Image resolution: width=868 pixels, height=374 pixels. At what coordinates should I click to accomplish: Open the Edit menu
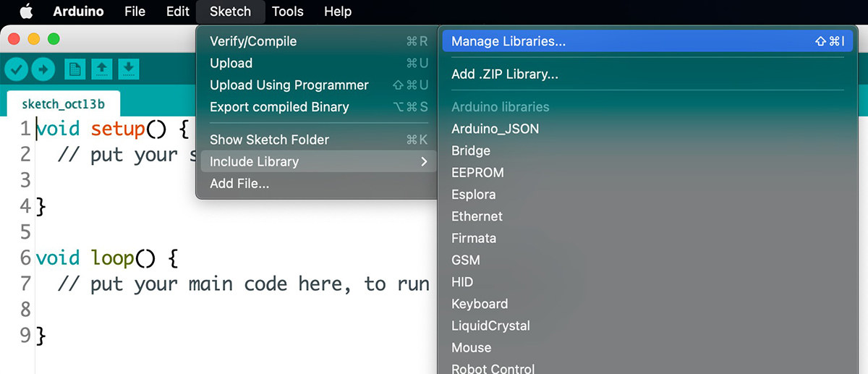[178, 12]
